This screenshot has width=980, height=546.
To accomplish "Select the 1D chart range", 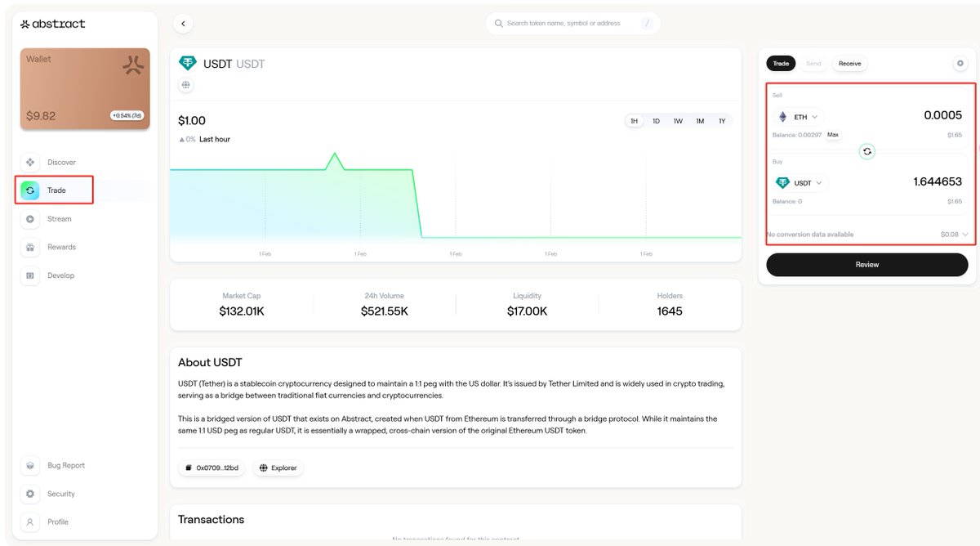I will click(x=656, y=121).
